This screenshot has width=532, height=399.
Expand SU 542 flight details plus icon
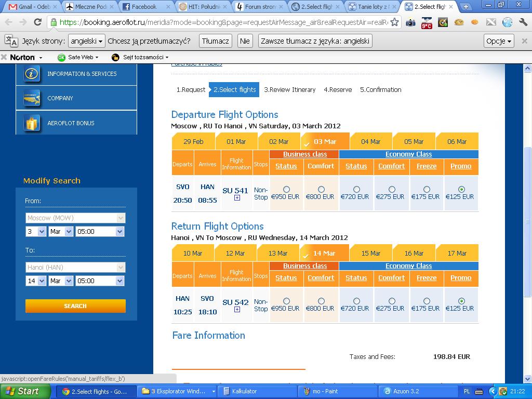pos(237,310)
